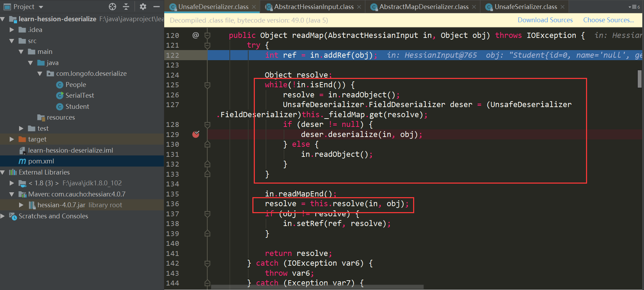Click the override marker icon at line 120
Viewport: 644px width, 290px height.
(196, 35)
